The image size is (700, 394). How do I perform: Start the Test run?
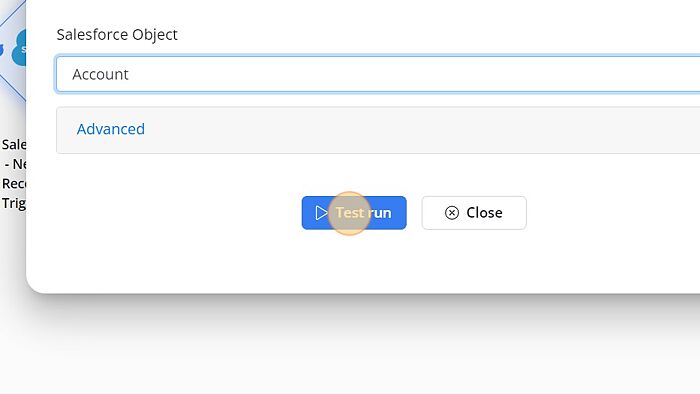pos(354,213)
